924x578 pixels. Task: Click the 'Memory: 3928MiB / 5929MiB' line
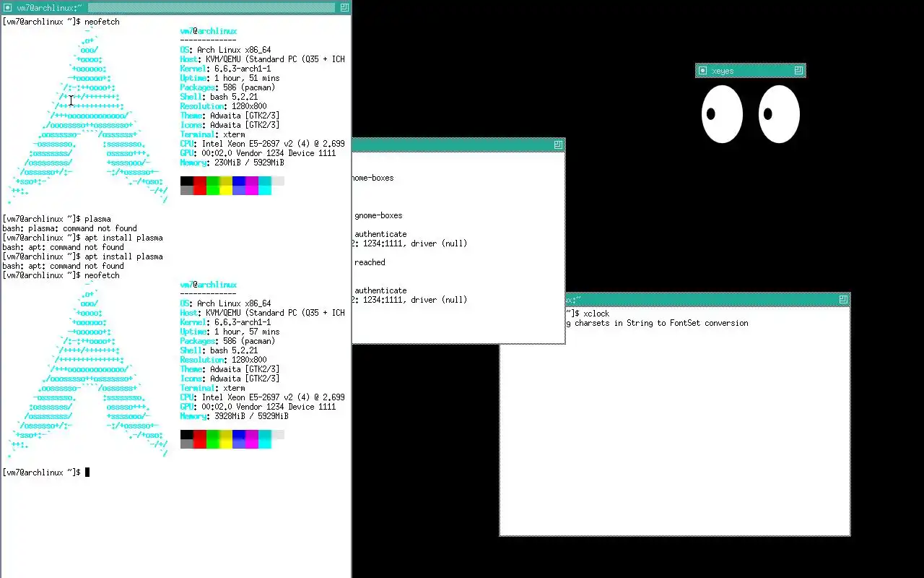[x=234, y=416]
